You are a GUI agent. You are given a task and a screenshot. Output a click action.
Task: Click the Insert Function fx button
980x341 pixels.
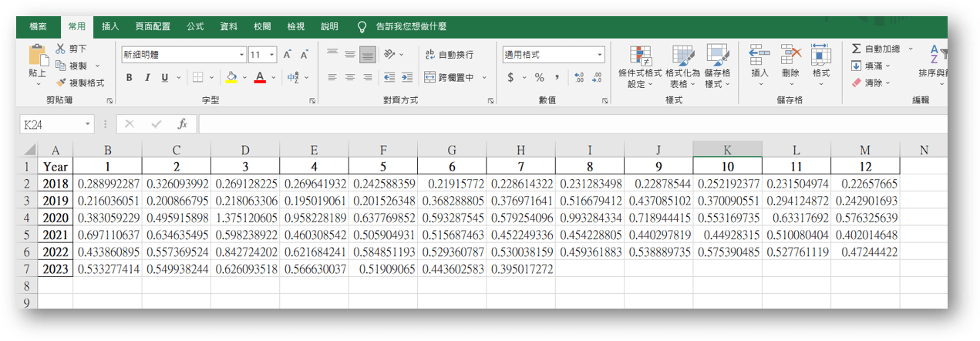(183, 123)
